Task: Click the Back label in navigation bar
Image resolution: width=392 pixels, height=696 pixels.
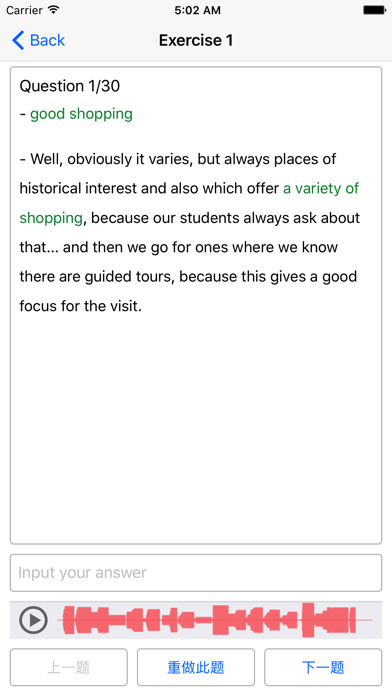Action: coord(47,40)
